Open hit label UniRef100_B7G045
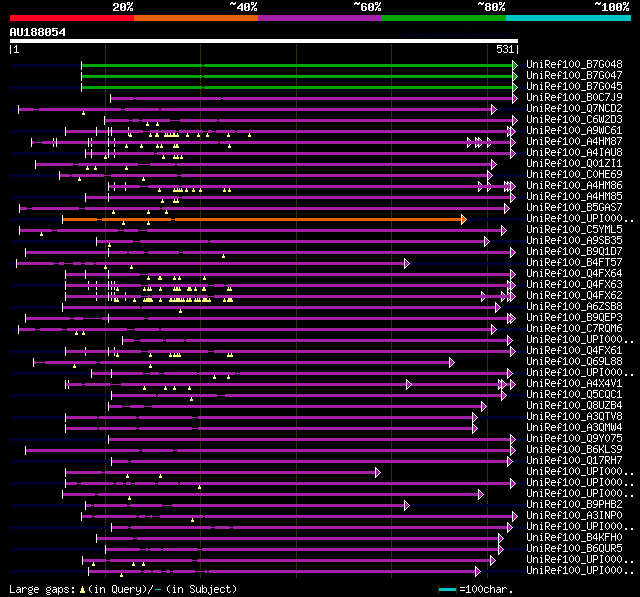The height and width of the screenshot is (597, 640). point(574,87)
